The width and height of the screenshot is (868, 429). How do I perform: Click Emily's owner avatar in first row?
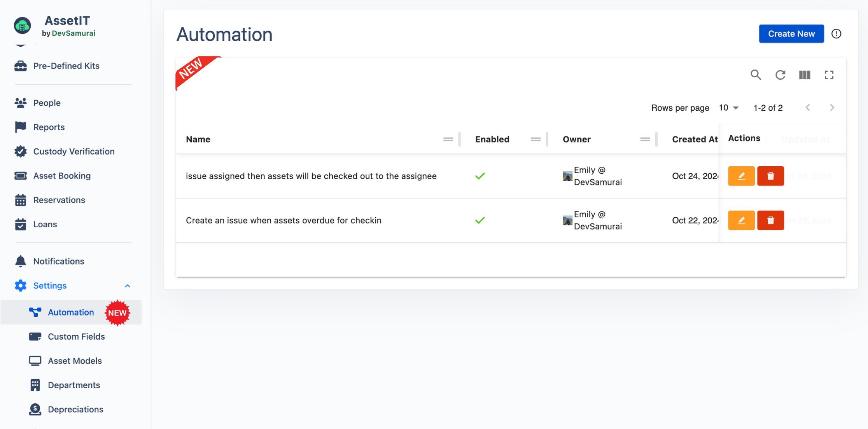pos(567,176)
